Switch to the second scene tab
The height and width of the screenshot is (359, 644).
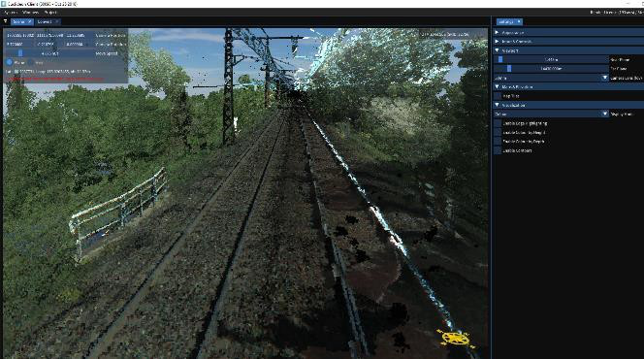45,21
